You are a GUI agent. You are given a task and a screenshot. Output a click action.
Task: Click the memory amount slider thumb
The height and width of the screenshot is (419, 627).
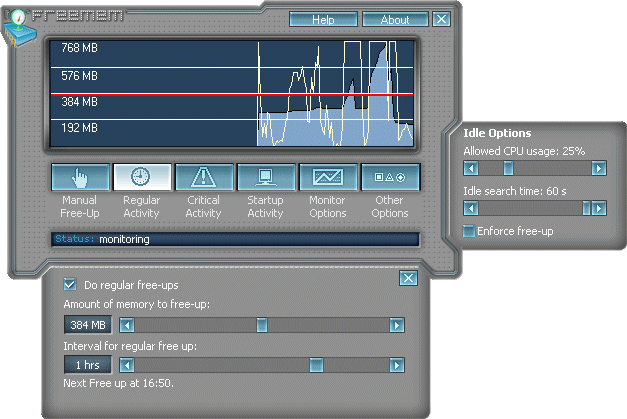click(x=262, y=325)
